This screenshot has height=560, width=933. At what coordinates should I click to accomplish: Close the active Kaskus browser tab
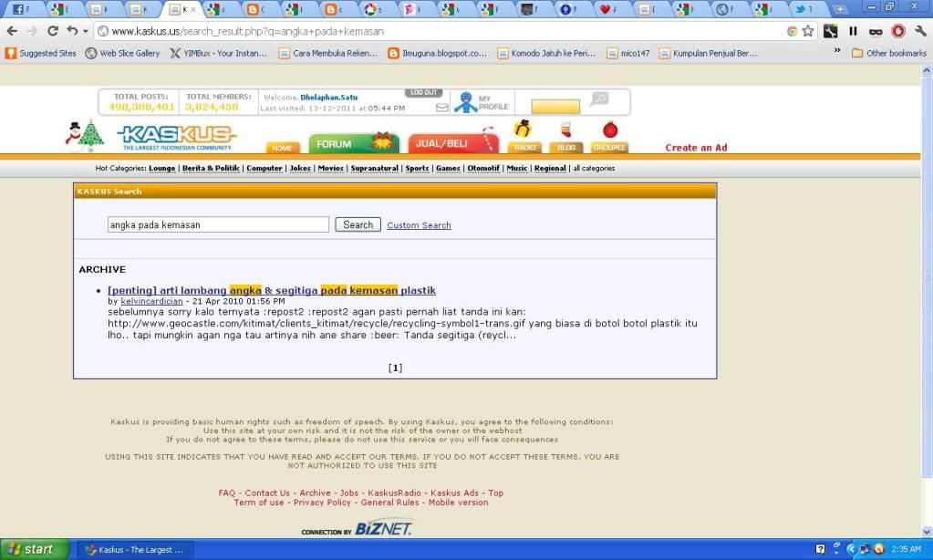point(192,9)
